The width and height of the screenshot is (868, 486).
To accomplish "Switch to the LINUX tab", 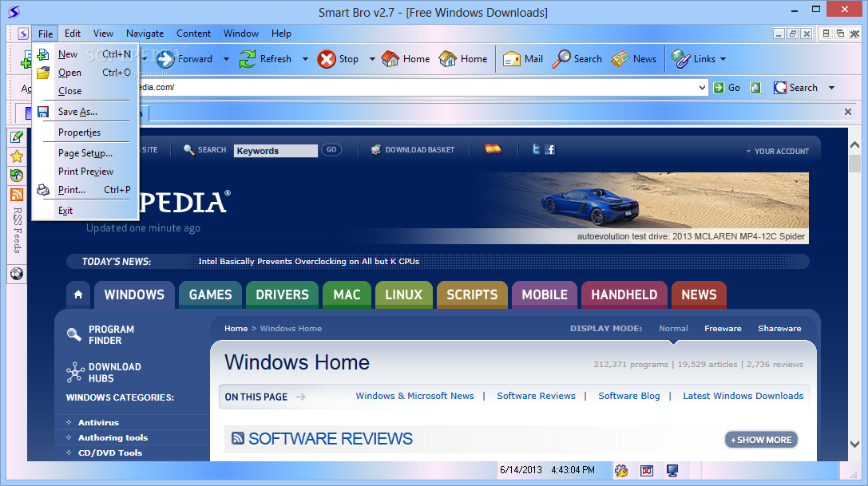I will pos(403,294).
